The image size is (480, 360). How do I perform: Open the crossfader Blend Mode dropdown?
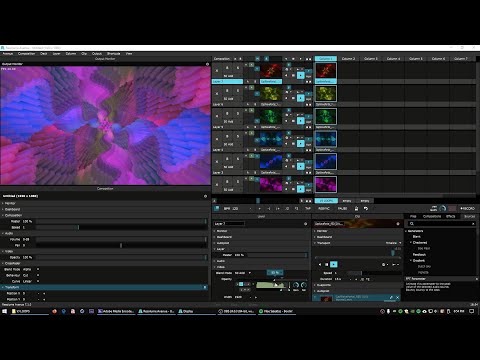31,269
